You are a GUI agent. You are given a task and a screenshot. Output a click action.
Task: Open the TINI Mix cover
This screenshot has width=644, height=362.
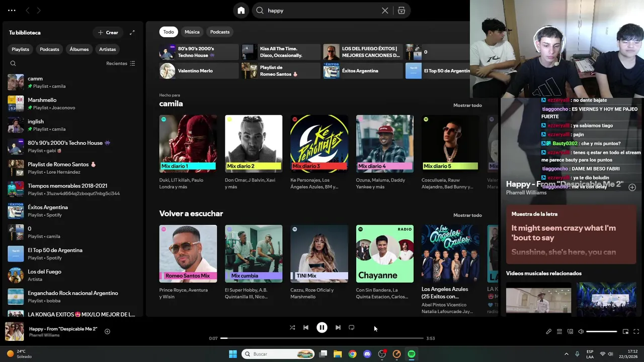pyautogui.click(x=319, y=253)
